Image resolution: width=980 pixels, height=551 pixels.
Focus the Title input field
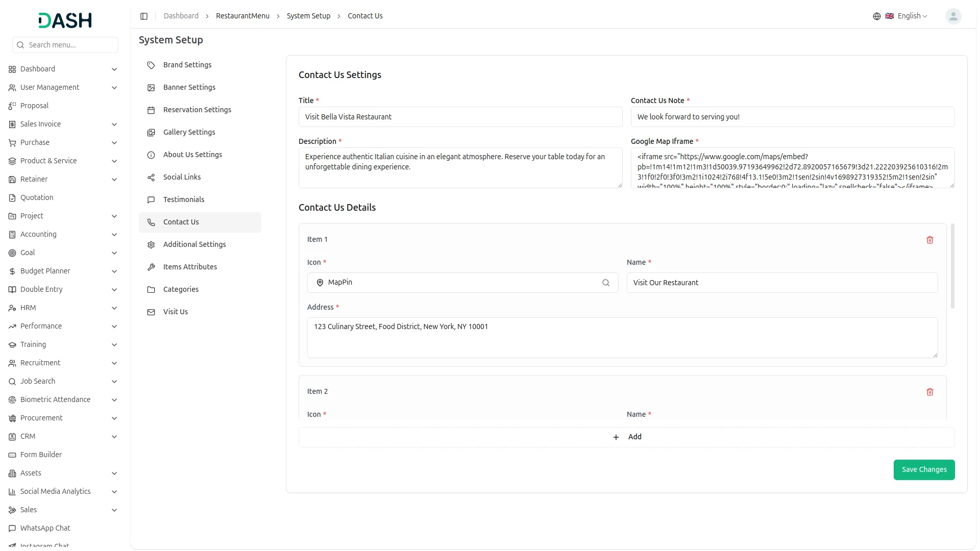pyautogui.click(x=460, y=117)
